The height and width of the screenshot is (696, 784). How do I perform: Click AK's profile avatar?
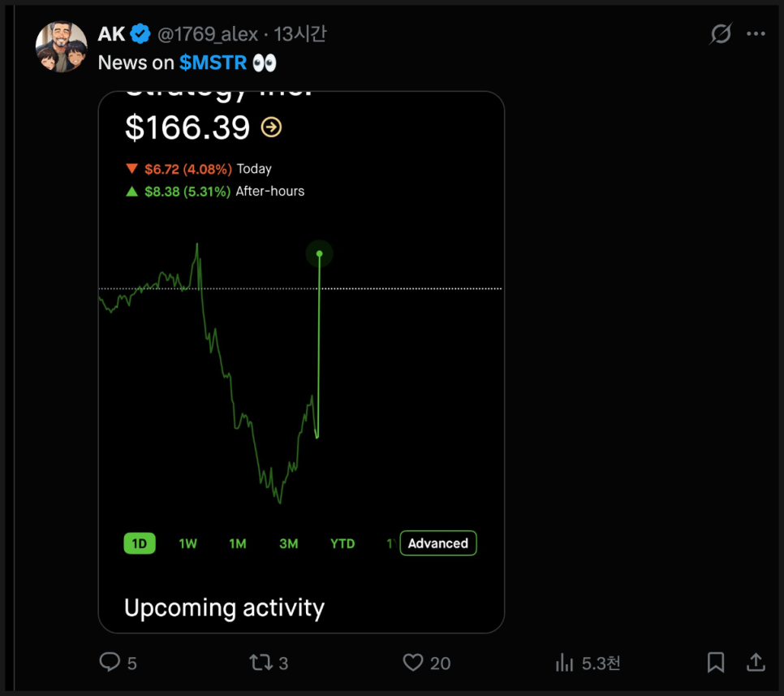coord(61,47)
